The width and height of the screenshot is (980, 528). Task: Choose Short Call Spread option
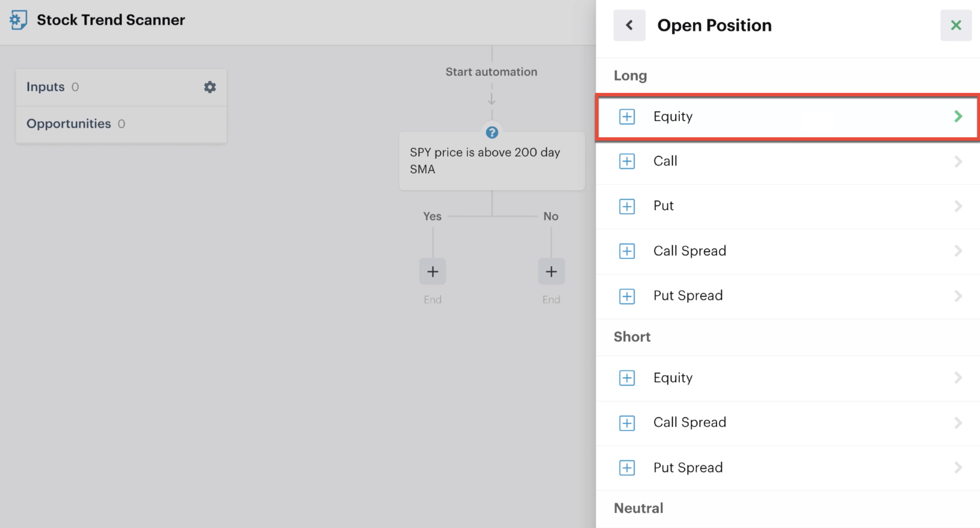(x=788, y=423)
